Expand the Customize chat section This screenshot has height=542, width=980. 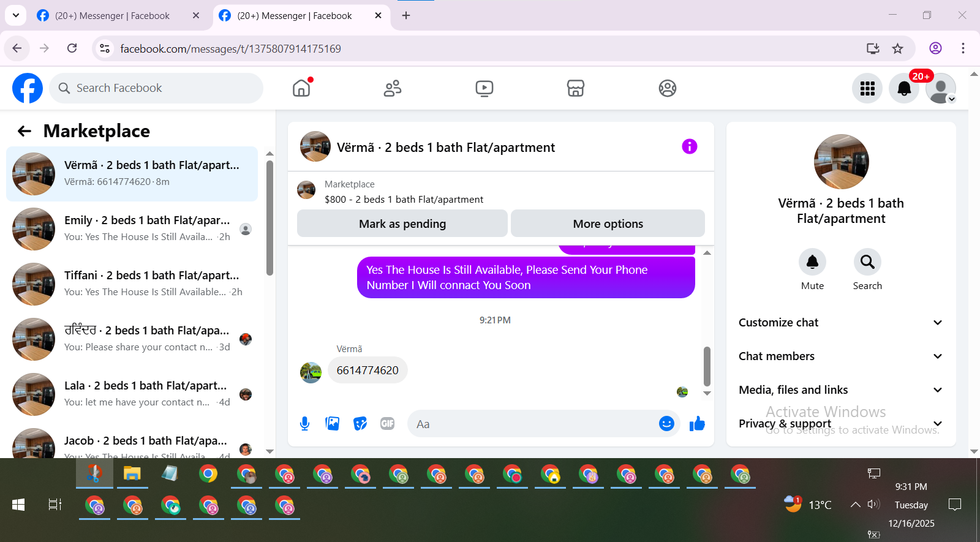(x=841, y=323)
